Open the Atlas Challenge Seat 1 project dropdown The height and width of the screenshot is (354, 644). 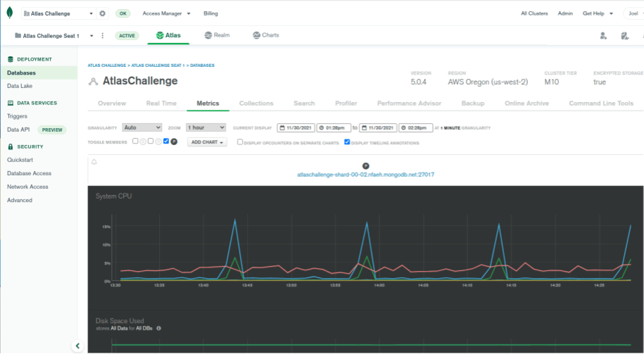point(53,36)
